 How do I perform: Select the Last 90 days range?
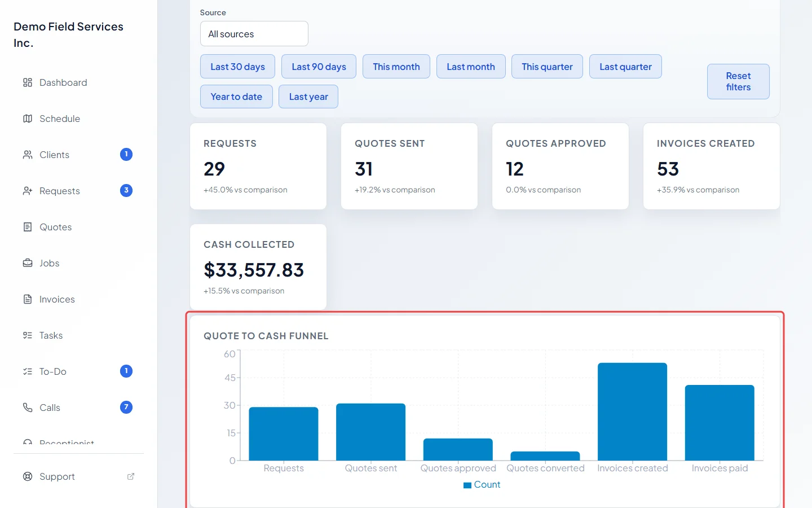coord(319,67)
